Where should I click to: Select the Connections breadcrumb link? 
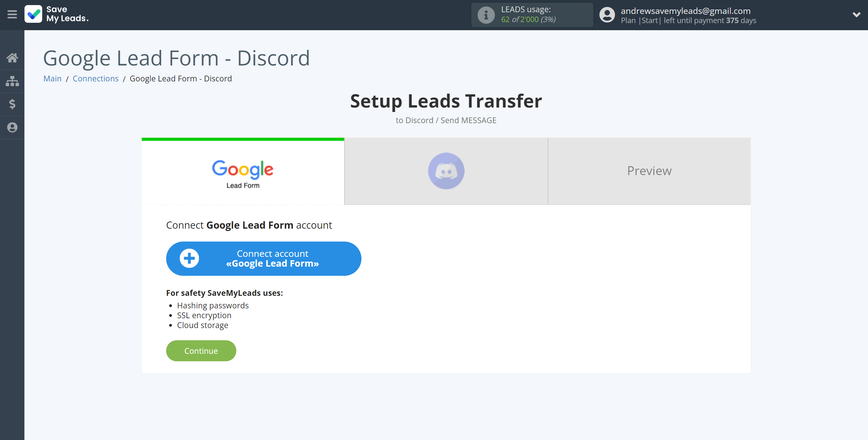pyautogui.click(x=95, y=78)
